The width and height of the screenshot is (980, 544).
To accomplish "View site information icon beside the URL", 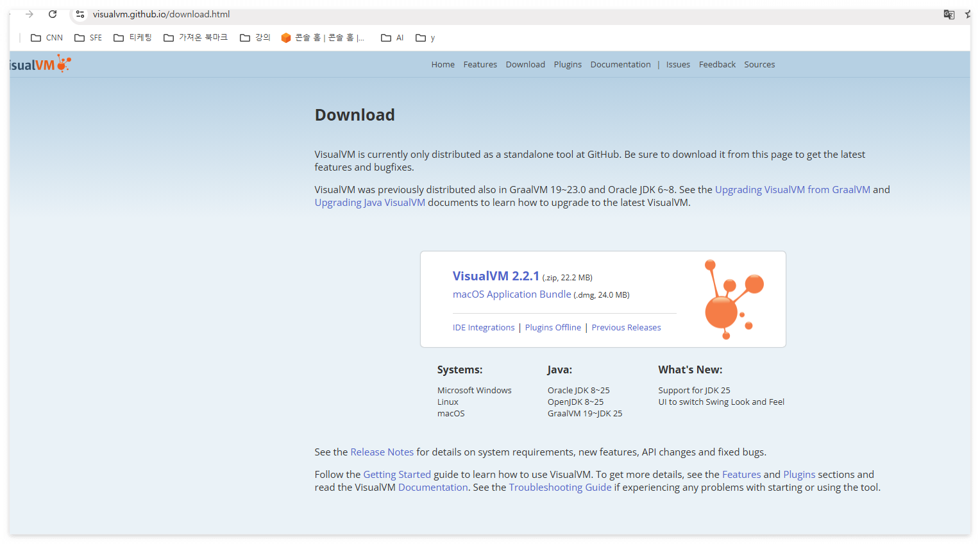I will pyautogui.click(x=80, y=14).
